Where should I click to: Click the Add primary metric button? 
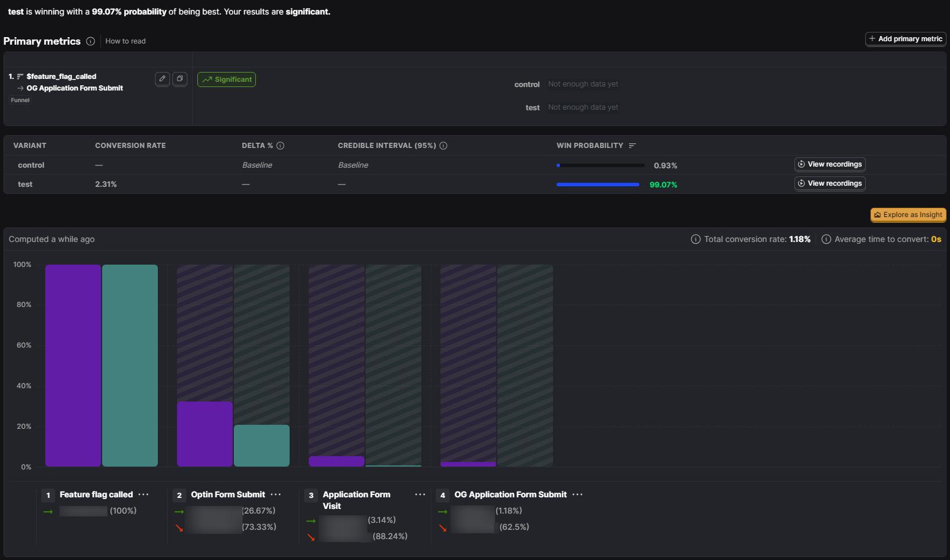pos(905,39)
